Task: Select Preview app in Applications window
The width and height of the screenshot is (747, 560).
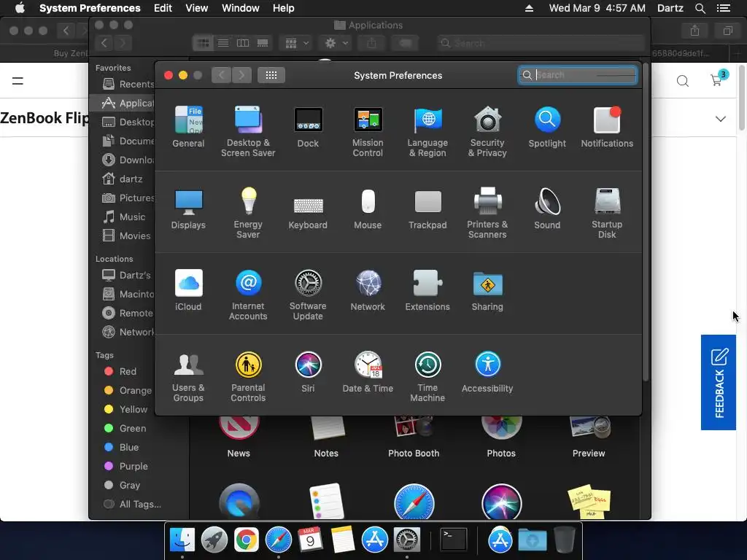Action: (x=589, y=437)
